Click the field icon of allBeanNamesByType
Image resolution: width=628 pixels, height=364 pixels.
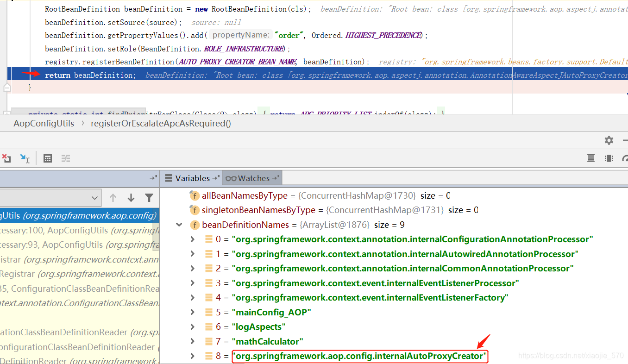(195, 195)
